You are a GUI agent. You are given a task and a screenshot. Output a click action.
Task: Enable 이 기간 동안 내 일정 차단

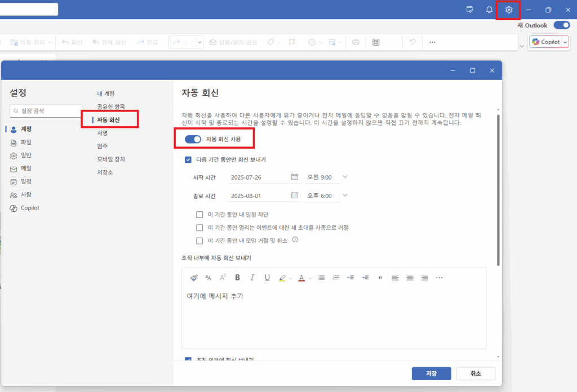[x=200, y=215]
